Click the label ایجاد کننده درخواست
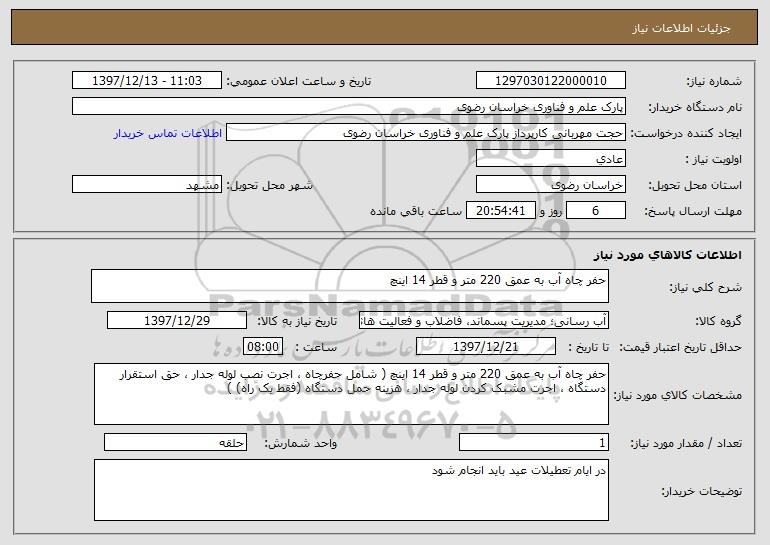Image resolution: width=770 pixels, height=545 pixels. [686, 133]
